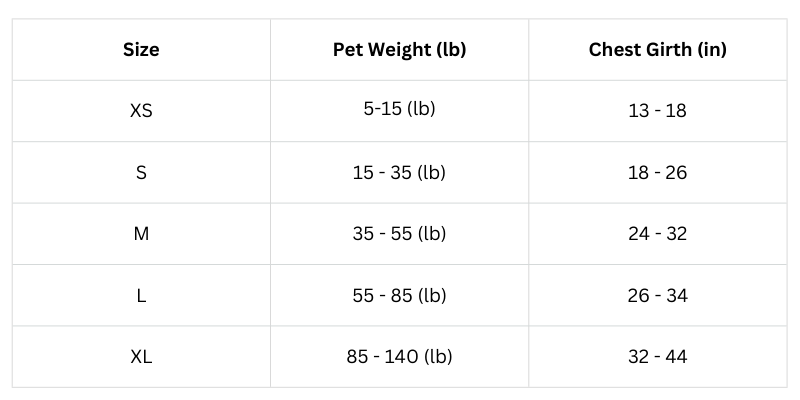800x400 pixels.
Task: Click the 35 - 55 (lb) weight cell
Action: [x=399, y=234]
